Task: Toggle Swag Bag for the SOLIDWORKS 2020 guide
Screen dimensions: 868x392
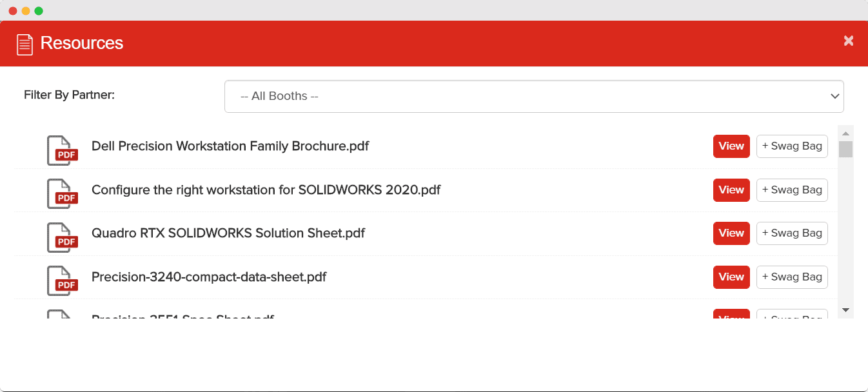Action: 792,190
